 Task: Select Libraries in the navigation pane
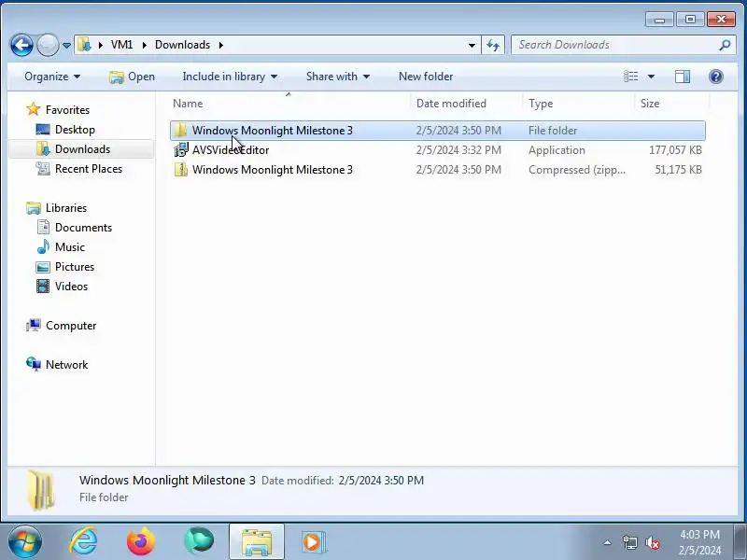[65, 208]
